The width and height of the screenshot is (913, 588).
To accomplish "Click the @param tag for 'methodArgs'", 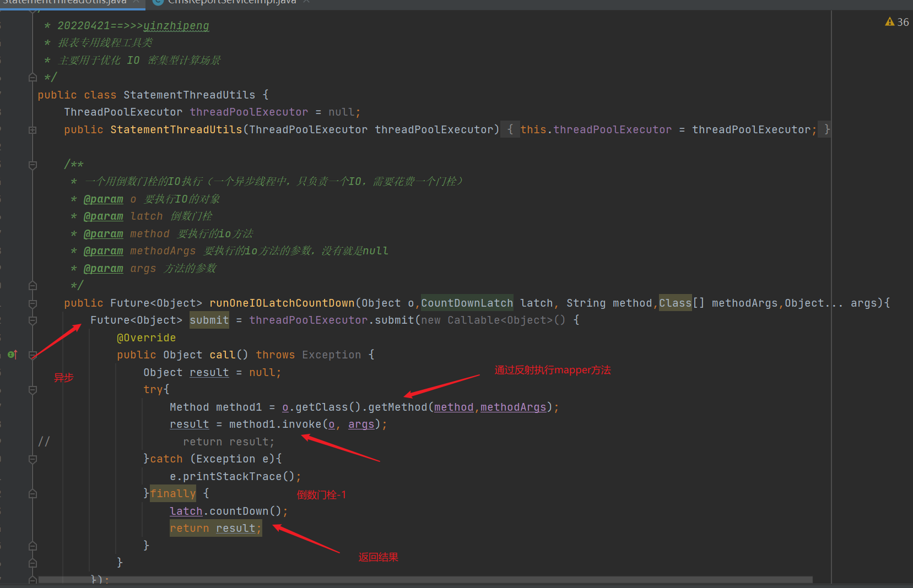I will point(103,251).
